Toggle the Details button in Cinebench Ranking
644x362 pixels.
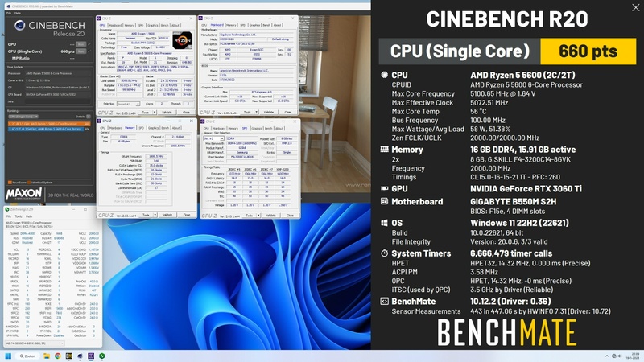pyautogui.click(x=89, y=117)
